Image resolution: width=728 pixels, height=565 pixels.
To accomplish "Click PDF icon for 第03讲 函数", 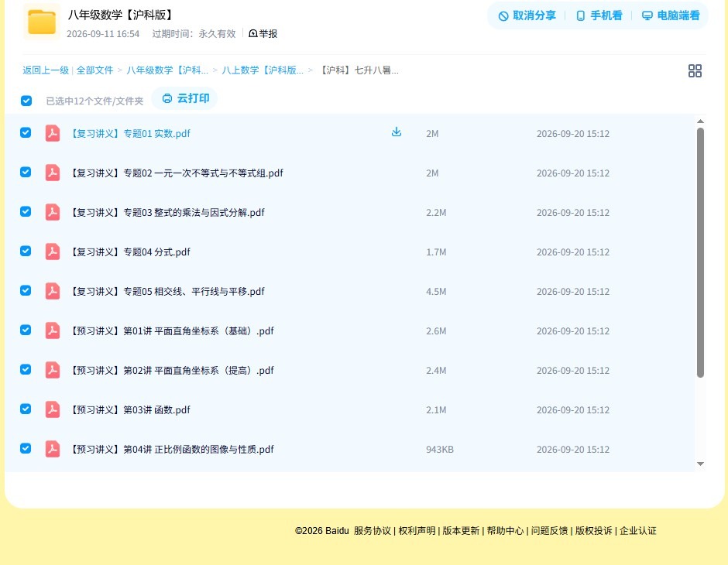I will click(53, 409).
